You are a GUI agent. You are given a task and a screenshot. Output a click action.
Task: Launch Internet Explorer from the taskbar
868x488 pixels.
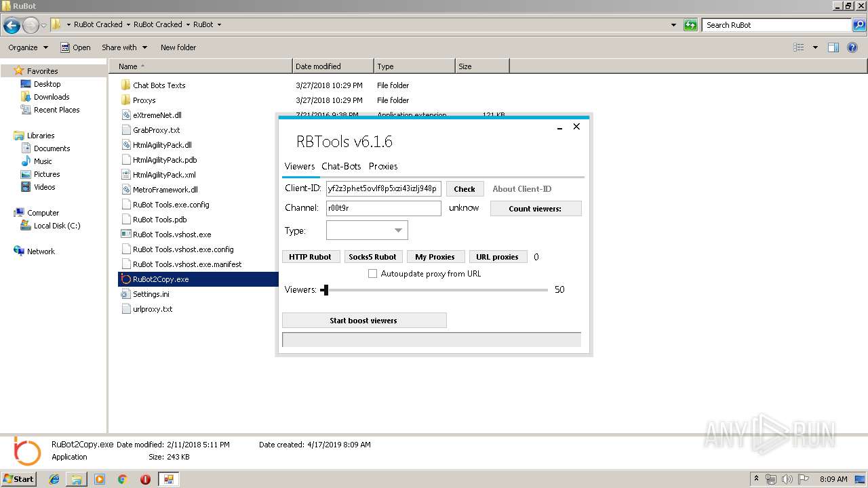[x=54, y=479]
